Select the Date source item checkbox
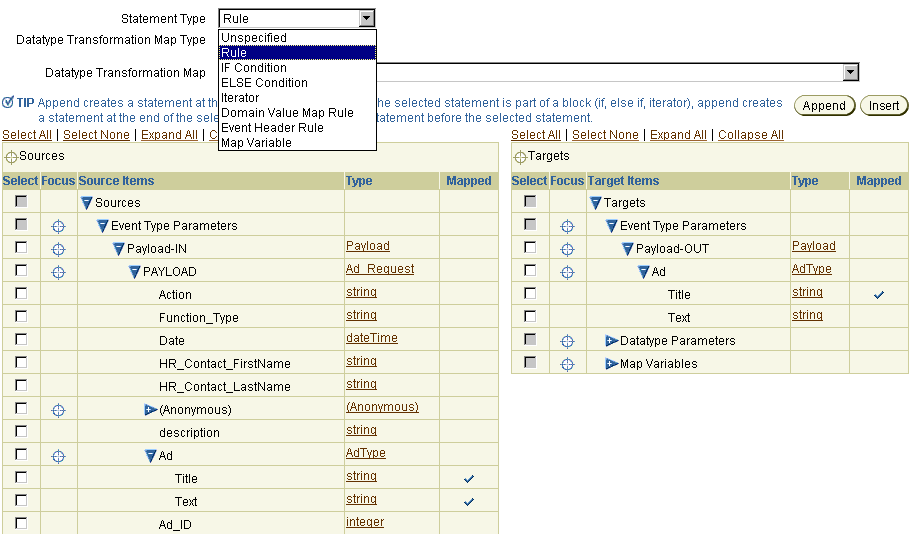This screenshot has height=534, width=914. point(21,339)
